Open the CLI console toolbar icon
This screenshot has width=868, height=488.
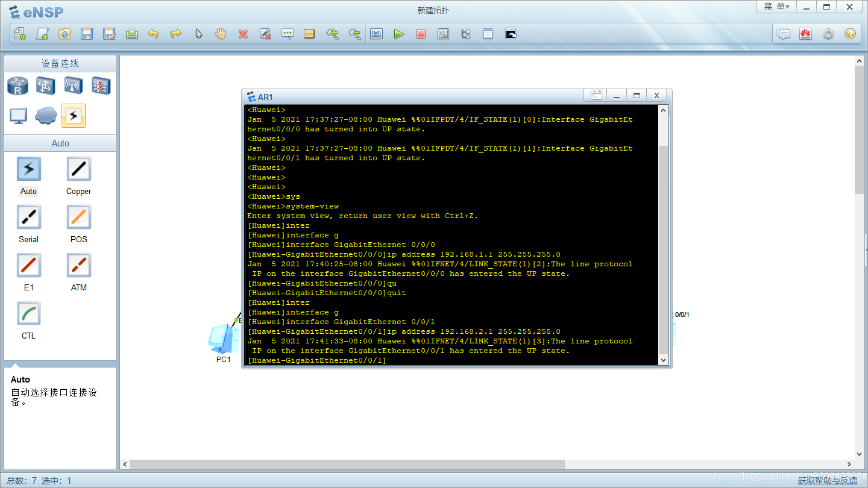[x=511, y=34]
